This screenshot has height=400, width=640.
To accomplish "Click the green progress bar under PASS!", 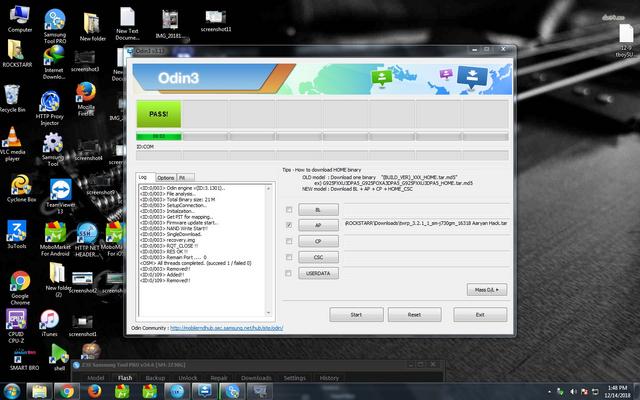I will pos(159,136).
